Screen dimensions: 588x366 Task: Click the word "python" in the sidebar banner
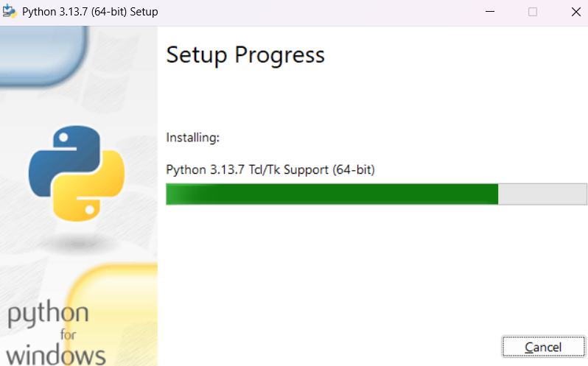click(x=49, y=314)
